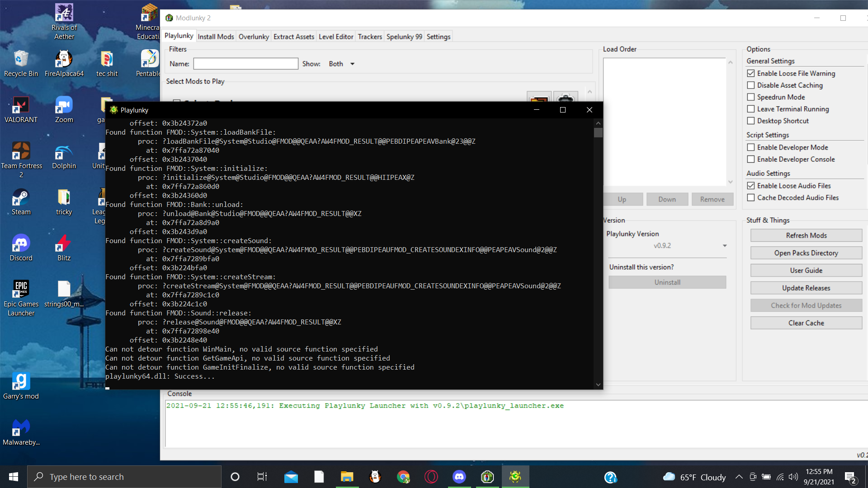Image resolution: width=868 pixels, height=488 pixels.
Task: Check Cache Decoded Audio Files
Action: tap(751, 197)
